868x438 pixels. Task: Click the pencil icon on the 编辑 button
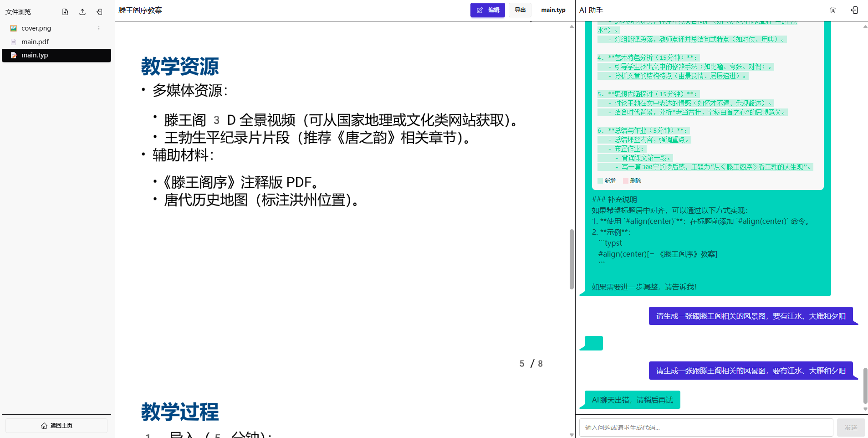coord(480,10)
